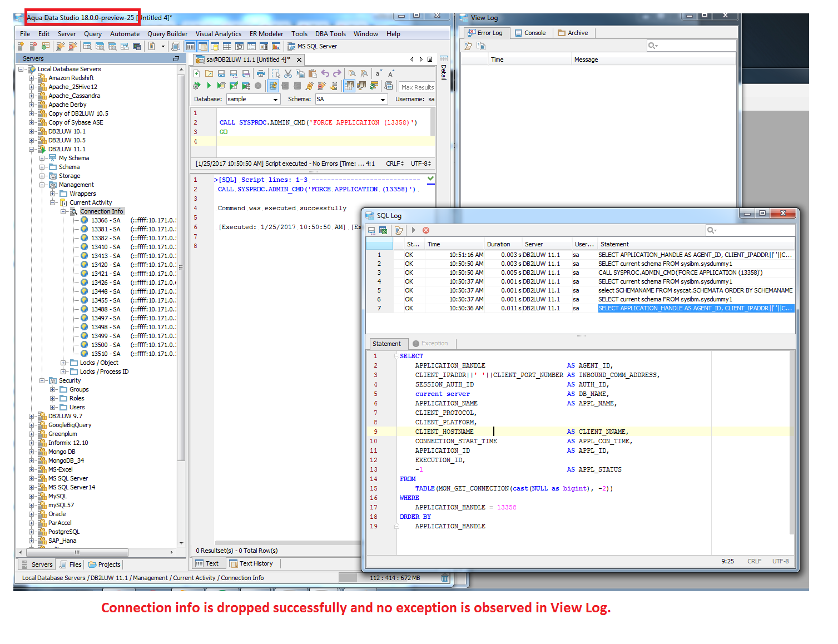Click the grey Stop execution circle icon

coord(258,86)
